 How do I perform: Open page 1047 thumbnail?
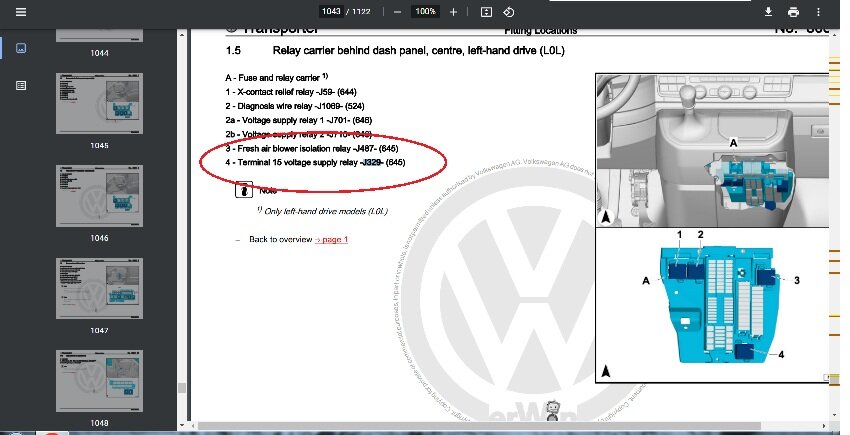click(x=99, y=288)
